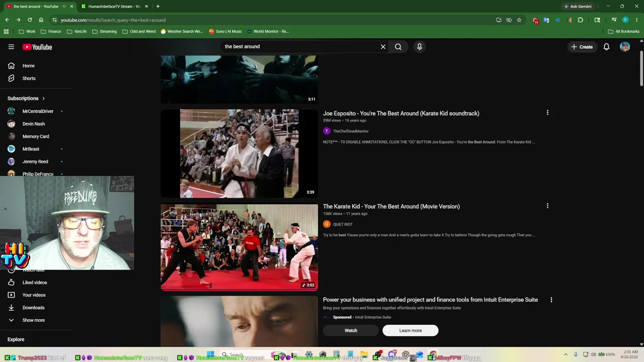Click the page vertical scrollbar
The height and width of the screenshot is (362, 644).
coord(641,68)
